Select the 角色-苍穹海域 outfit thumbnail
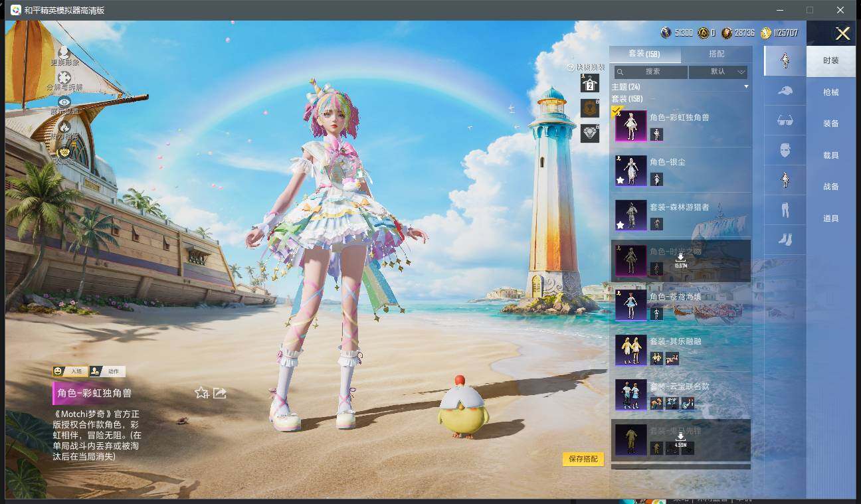Screen dimensions: 861x504 630,305
